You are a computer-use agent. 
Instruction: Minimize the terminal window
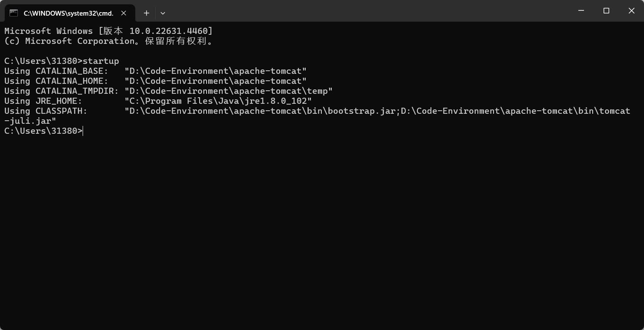click(581, 11)
